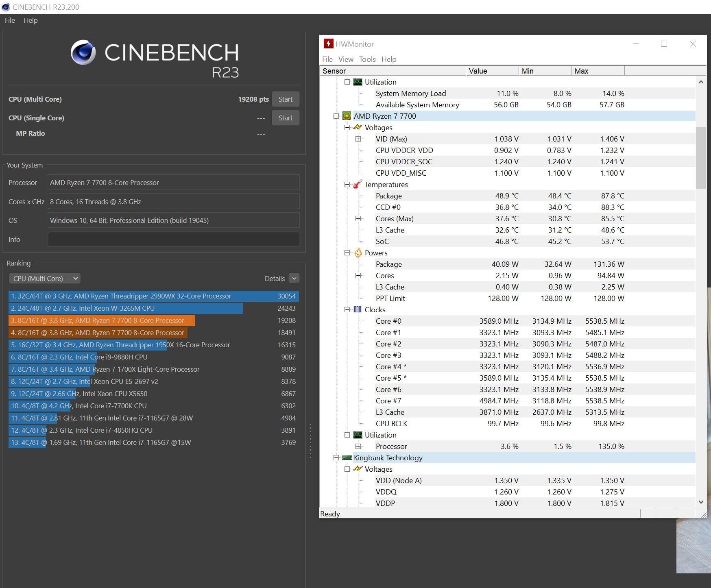This screenshot has height=588, width=711.
Task: Collapse the Powers tree section
Action: [347, 253]
